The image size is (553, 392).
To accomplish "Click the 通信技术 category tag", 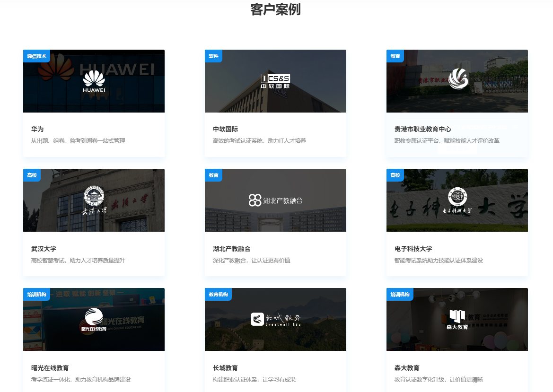I will coord(36,56).
